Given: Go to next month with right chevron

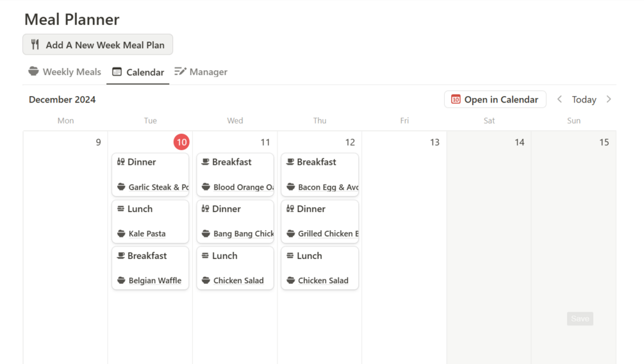Looking at the screenshot, I should coord(609,99).
